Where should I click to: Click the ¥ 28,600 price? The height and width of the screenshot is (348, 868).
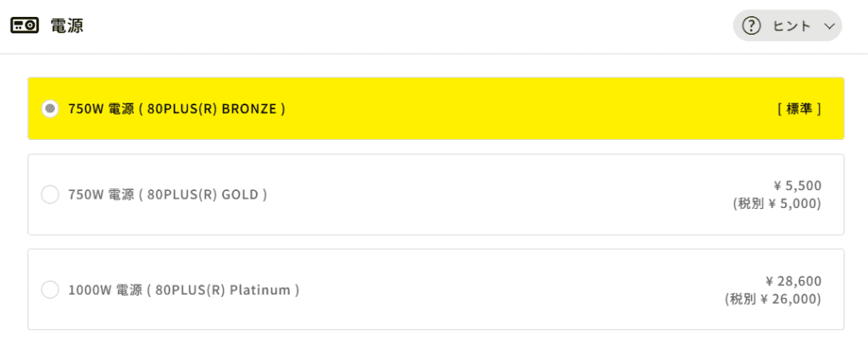793,280
